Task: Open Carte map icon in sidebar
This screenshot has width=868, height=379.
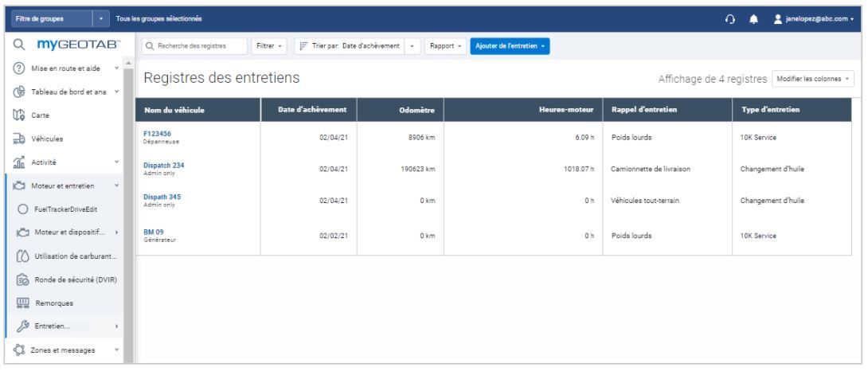Action: 18,115
